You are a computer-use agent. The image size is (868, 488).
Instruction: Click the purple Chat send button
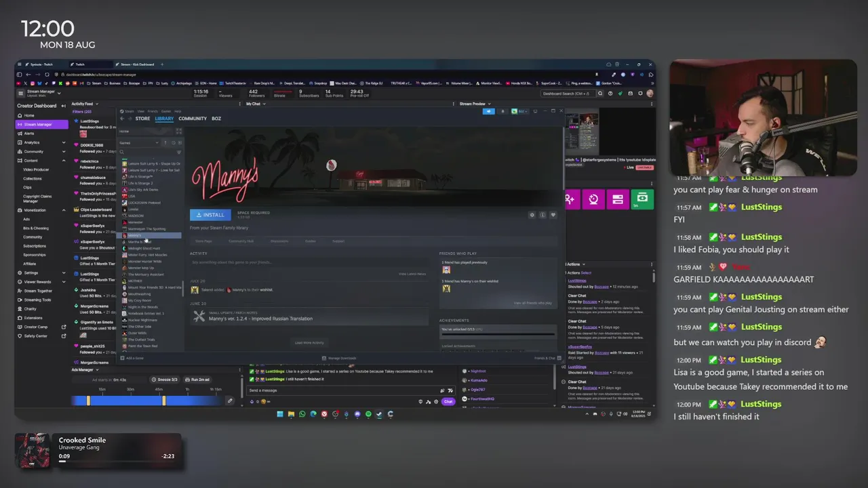point(448,401)
